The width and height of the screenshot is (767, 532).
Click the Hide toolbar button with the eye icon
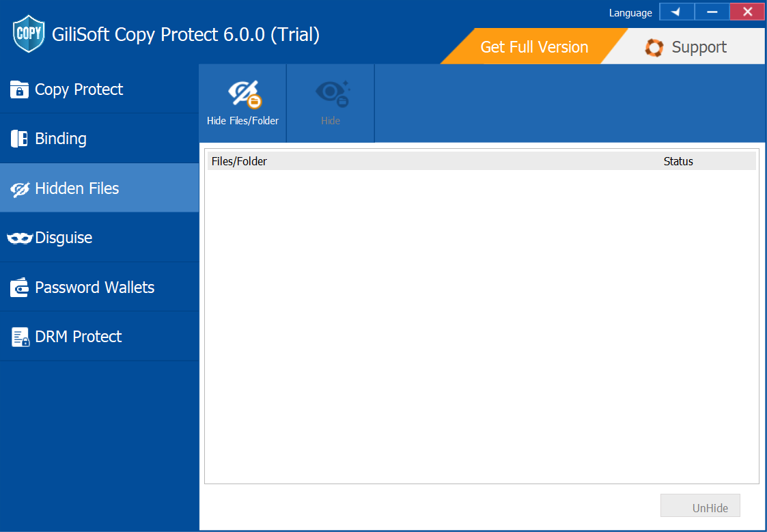(x=331, y=103)
